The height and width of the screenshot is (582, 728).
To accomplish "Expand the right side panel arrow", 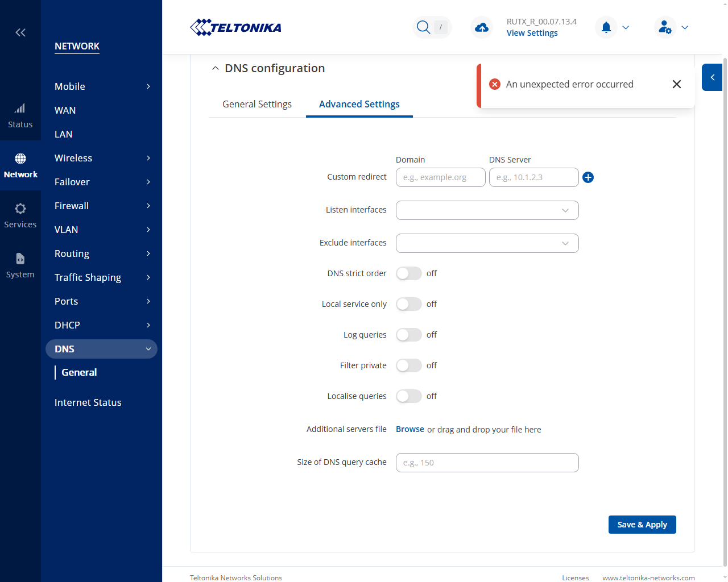I will point(712,77).
